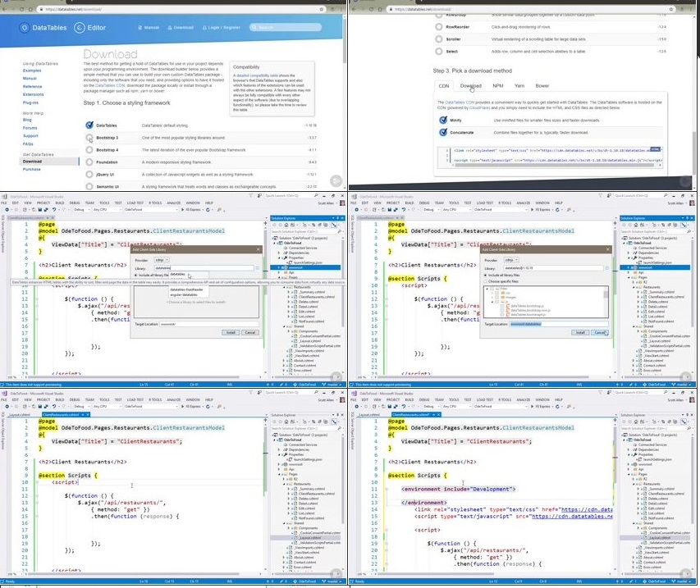700x588 pixels.
Task: Open Manual in the DataTables top navigation bar
Action: (149, 28)
